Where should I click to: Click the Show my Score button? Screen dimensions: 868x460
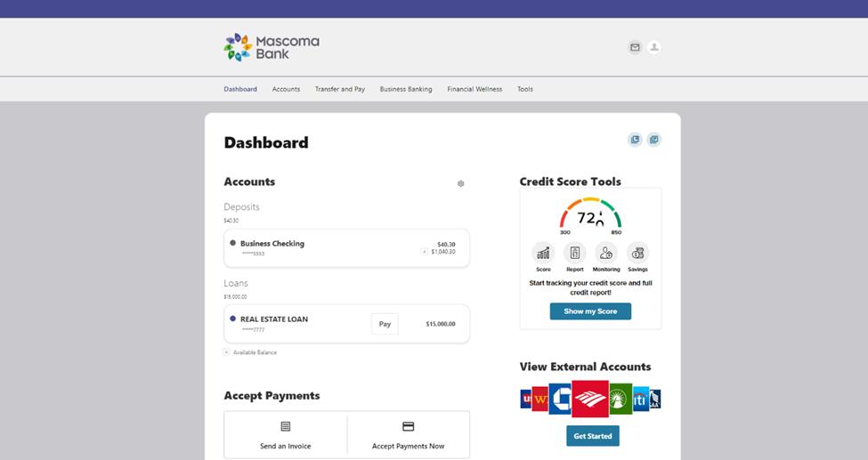click(590, 311)
